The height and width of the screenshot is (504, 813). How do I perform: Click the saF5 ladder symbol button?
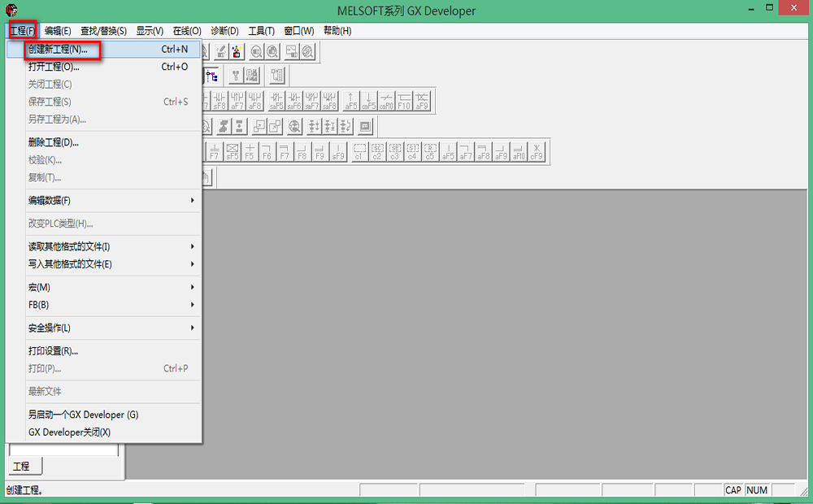[276, 101]
